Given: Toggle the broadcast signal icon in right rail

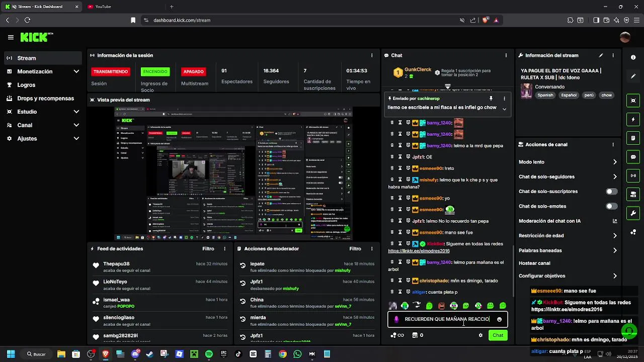Looking at the screenshot, I should (x=633, y=175).
